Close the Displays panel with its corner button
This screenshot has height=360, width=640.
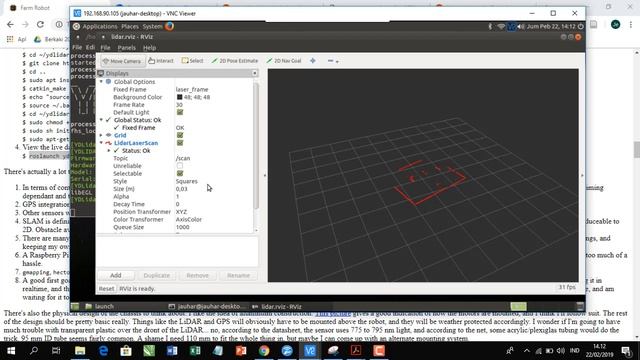(255, 73)
